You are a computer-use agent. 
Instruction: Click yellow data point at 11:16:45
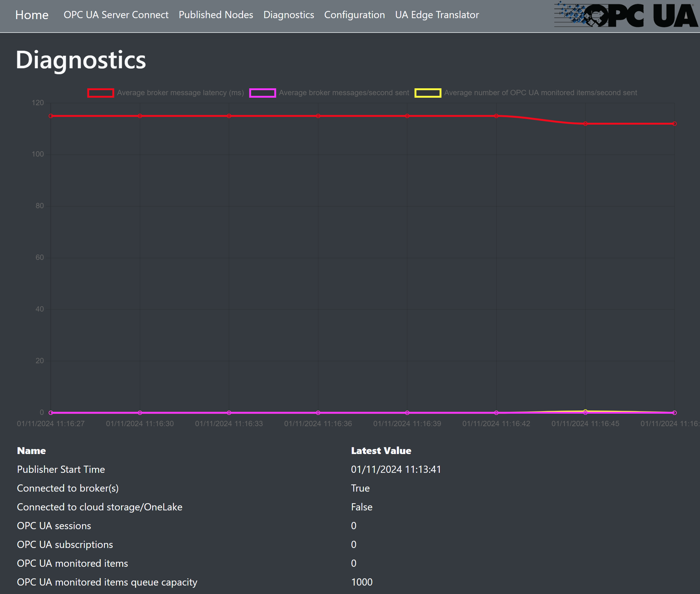pyautogui.click(x=585, y=411)
